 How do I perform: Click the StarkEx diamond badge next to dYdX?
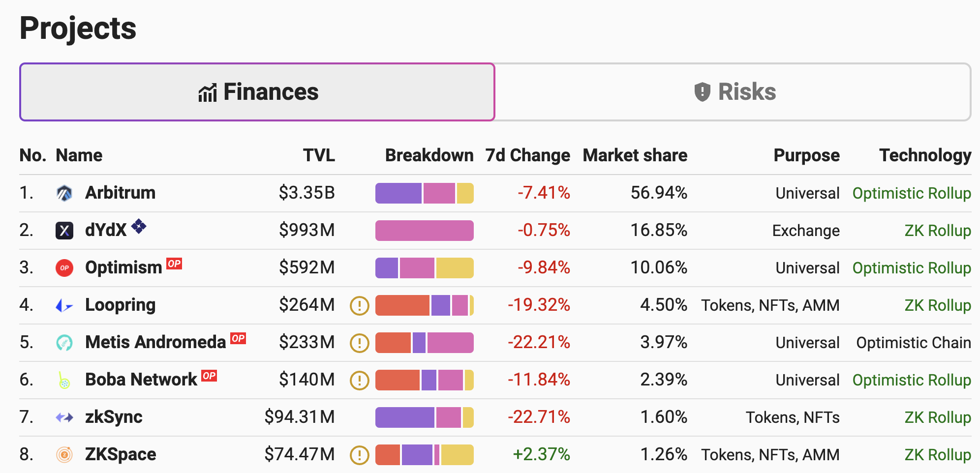pos(139,226)
